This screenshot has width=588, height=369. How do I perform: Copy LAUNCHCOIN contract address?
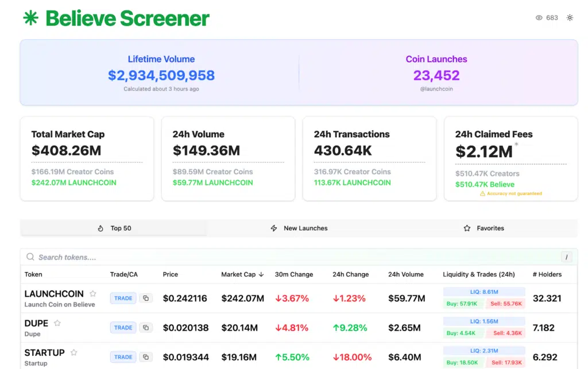[146, 298]
